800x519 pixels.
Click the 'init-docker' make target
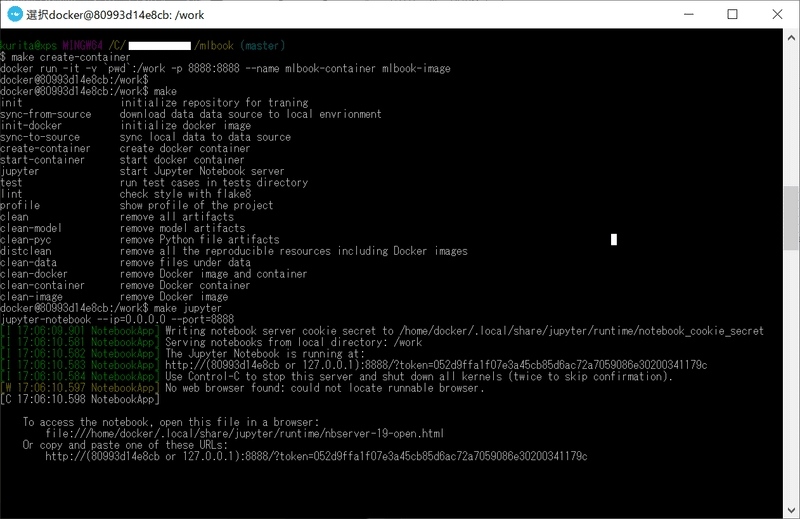31,126
